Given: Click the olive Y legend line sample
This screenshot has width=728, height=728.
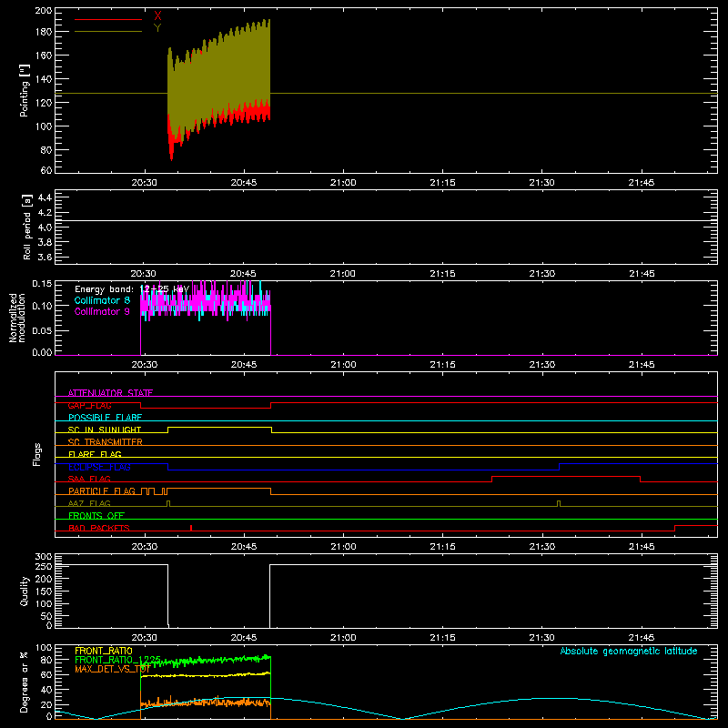Looking at the screenshot, I should [x=108, y=32].
